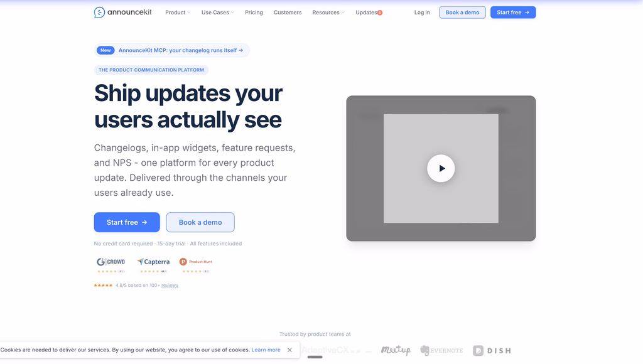Click the reviews link

click(x=170, y=286)
